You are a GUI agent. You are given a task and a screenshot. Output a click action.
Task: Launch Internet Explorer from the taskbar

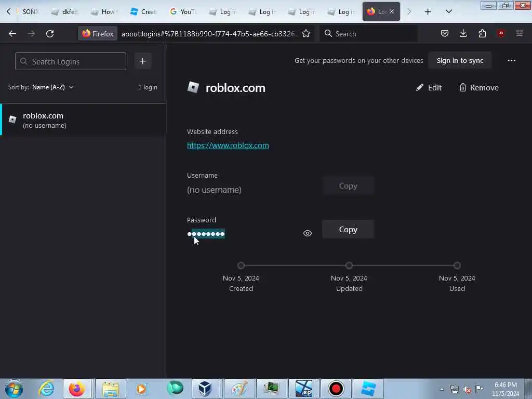pos(46,389)
